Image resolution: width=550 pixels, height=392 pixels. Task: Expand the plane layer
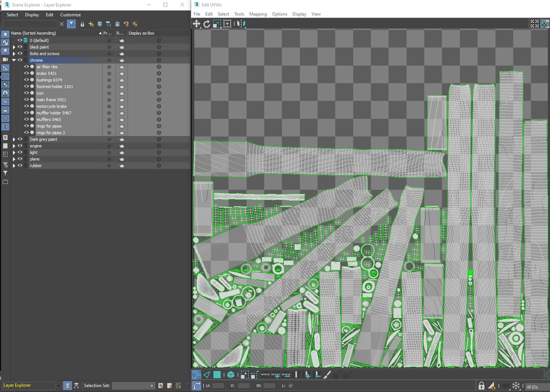point(14,159)
